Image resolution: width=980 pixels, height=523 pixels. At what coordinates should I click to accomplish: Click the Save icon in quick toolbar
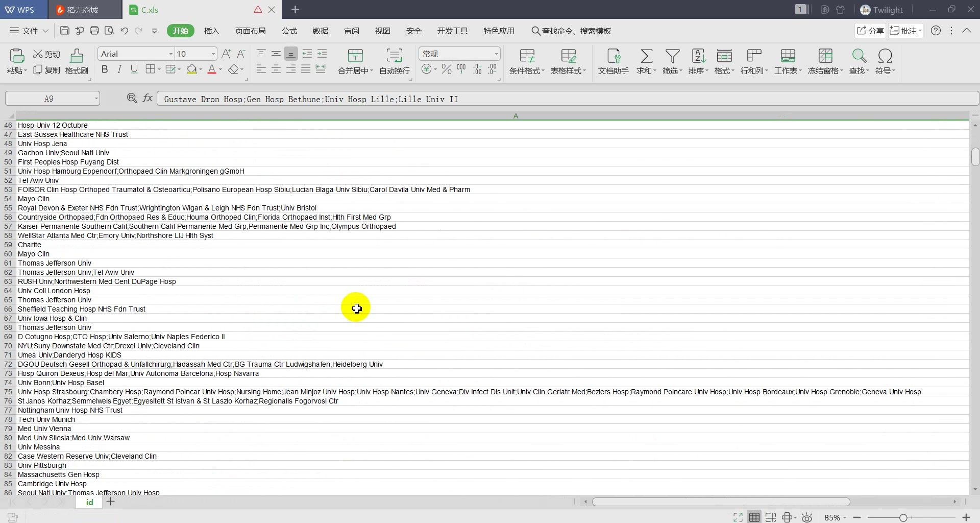coord(65,31)
